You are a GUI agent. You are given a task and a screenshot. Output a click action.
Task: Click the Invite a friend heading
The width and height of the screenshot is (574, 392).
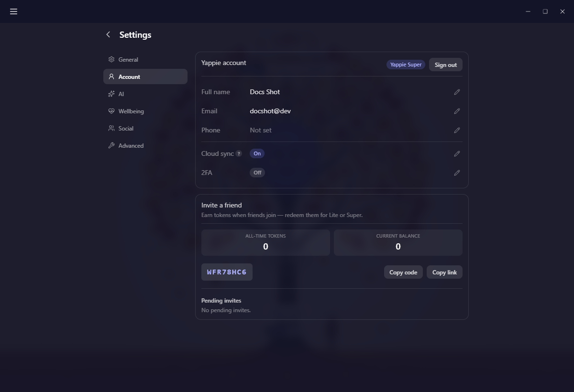[x=221, y=205]
